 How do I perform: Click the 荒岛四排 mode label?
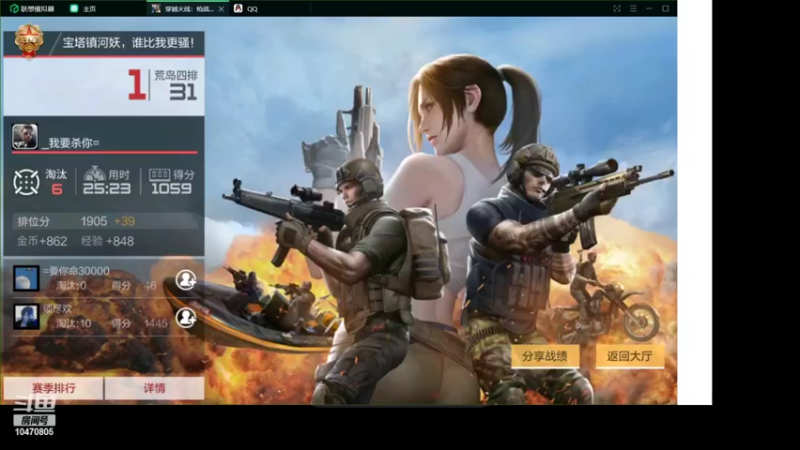pos(176,76)
